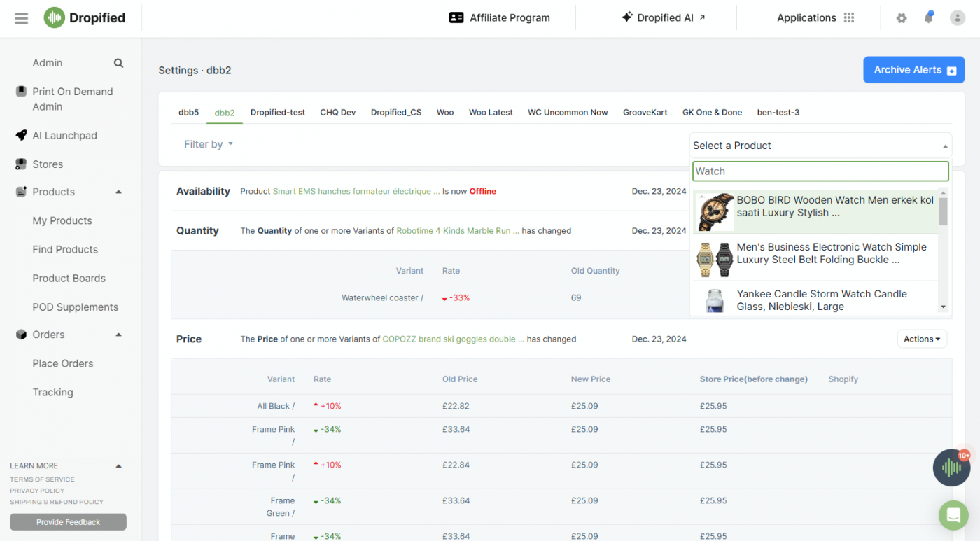Image resolution: width=980 pixels, height=541 pixels.
Task: Switch to the dbb5 store tab
Action: coord(189,113)
